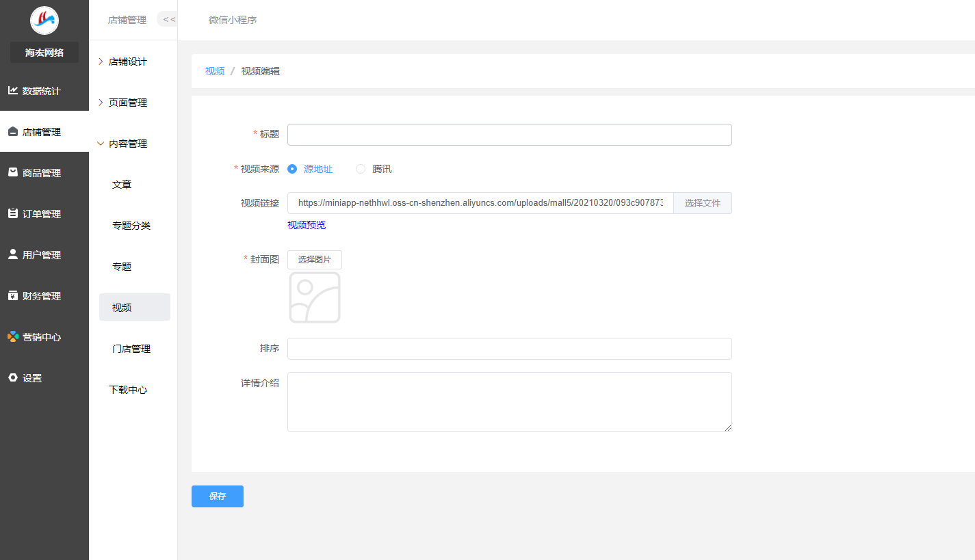The width and height of the screenshot is (975, 560).
Task: Focus the 标题 input field
Action: [x=510, y=135]
